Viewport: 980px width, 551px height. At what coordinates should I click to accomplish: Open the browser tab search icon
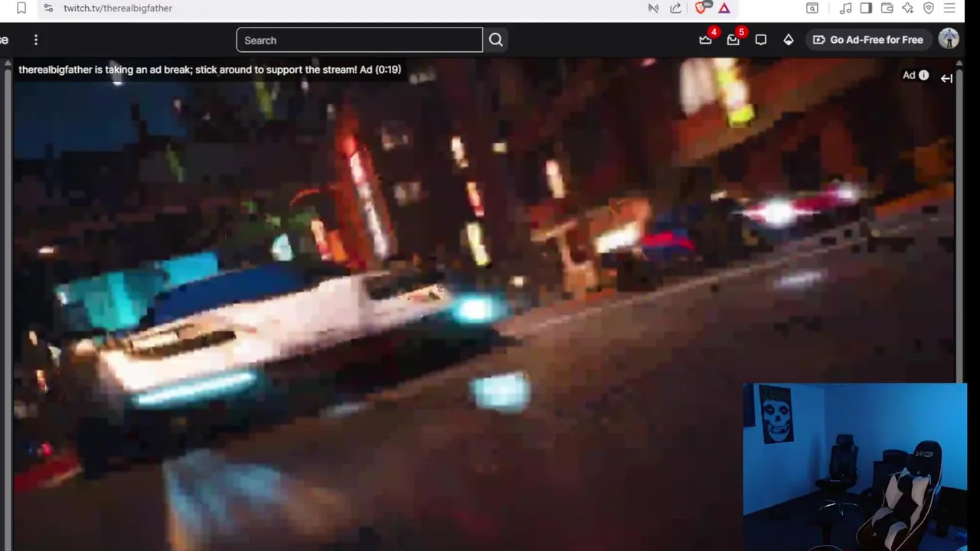pos(812,8)
